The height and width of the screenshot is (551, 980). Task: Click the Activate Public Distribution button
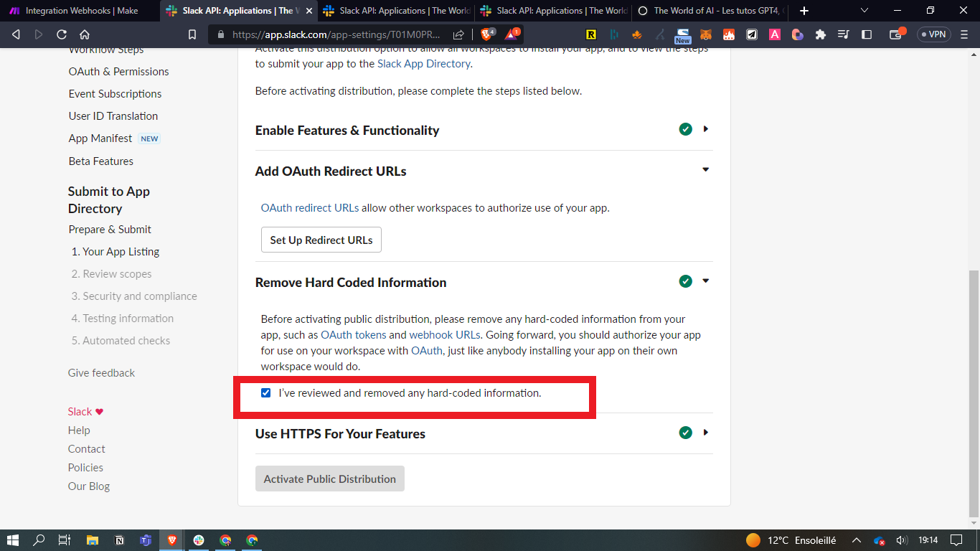point(329,479)
